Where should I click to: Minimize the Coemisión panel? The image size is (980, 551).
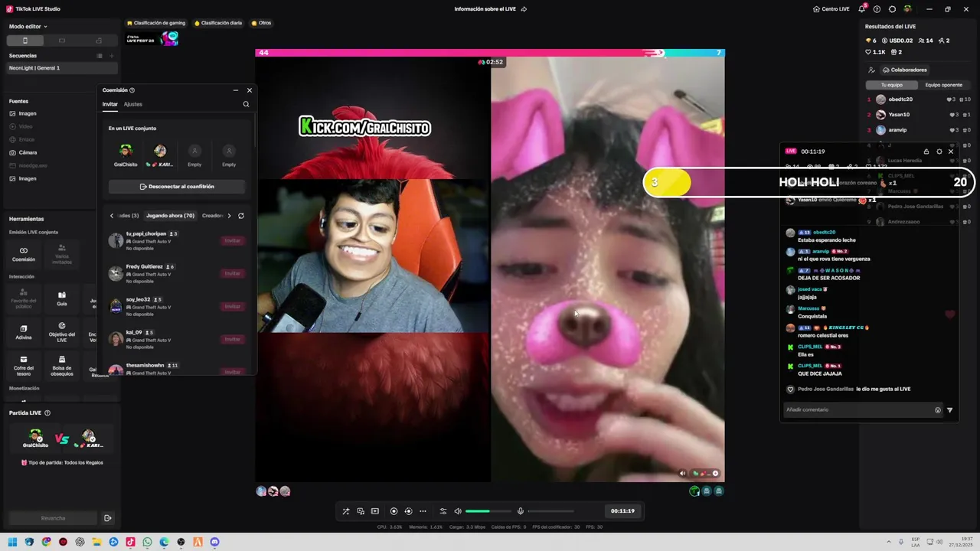(x=235, y=90)
